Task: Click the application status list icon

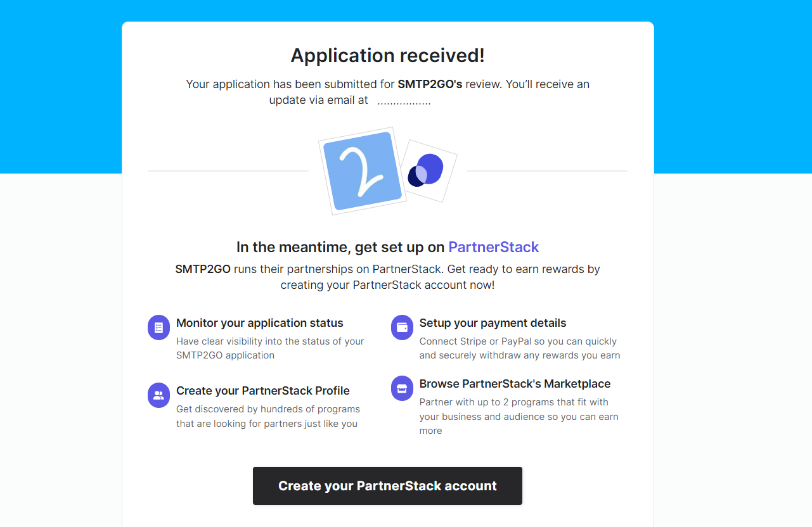Action: point(159,327)
